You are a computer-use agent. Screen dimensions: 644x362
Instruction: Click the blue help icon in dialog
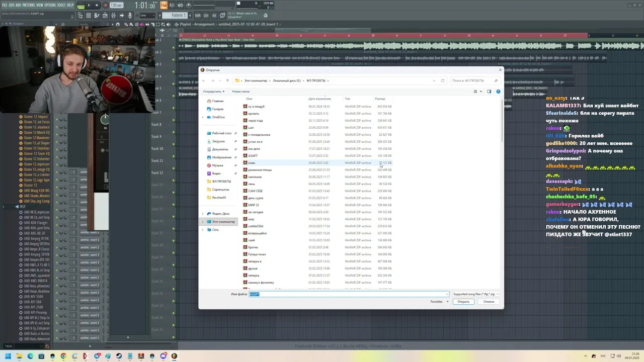498,92
